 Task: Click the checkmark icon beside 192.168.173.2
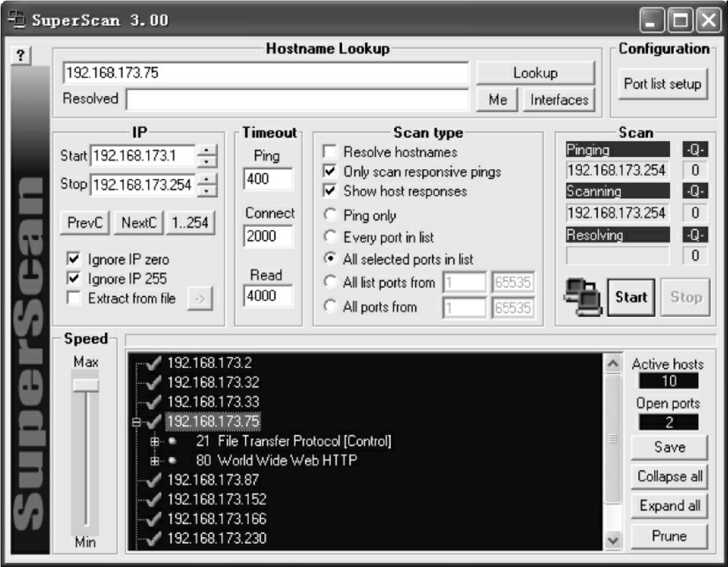pyautogui.click(x=155, y=363)
